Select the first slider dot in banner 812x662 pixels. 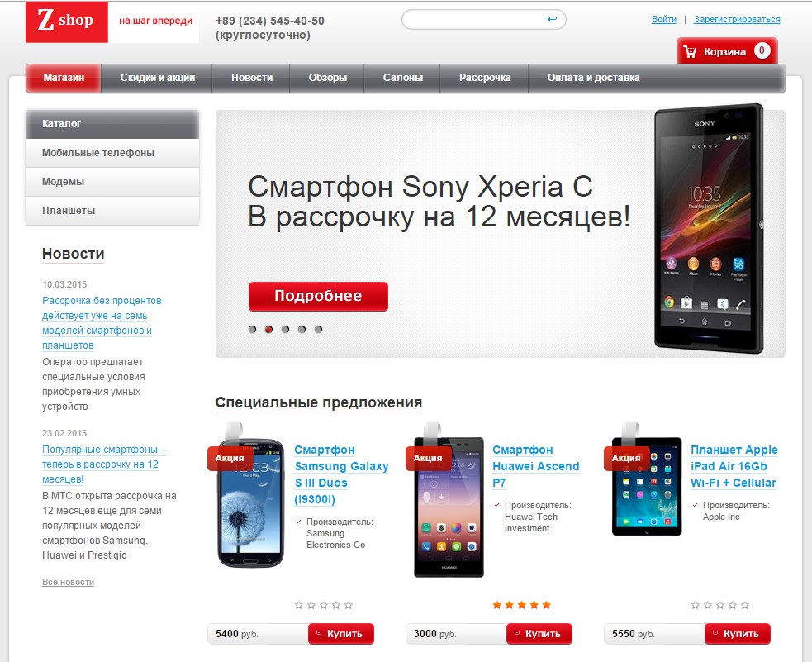(x=252, y=330)
